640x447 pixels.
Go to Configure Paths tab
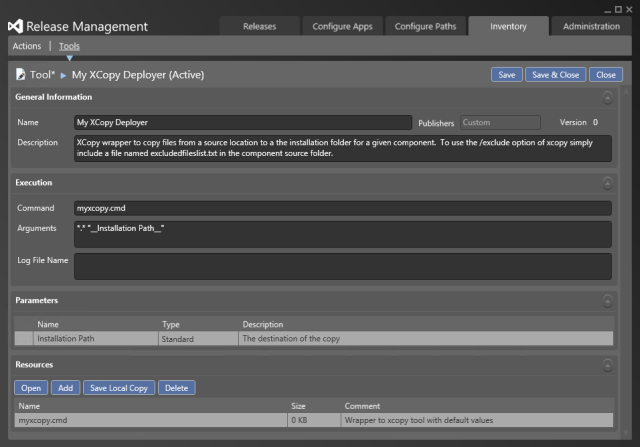click(425, 26)
